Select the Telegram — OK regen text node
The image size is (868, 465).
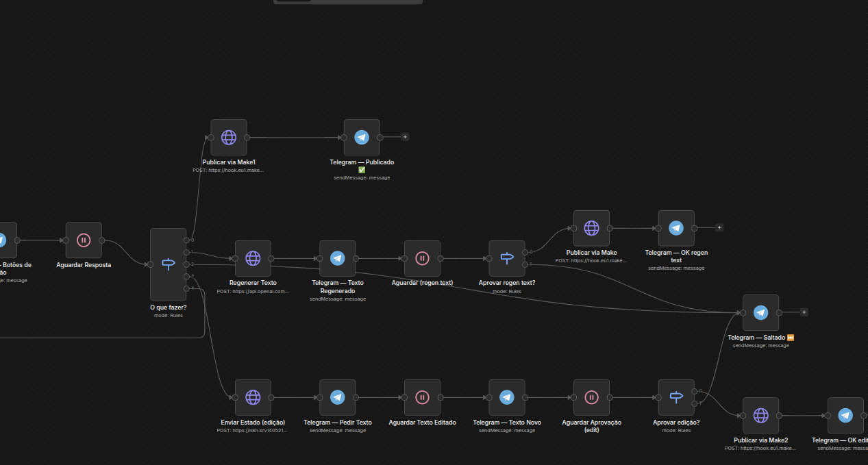click(676, 228)
